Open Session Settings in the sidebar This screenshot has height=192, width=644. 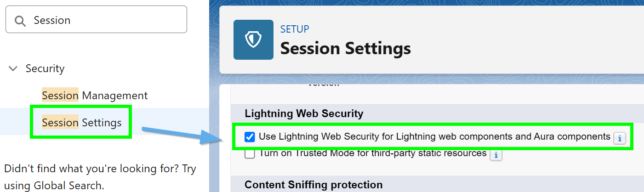[82, 123]
